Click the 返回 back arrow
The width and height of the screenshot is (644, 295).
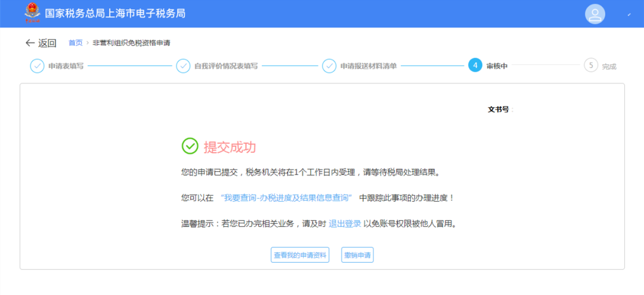30,43
